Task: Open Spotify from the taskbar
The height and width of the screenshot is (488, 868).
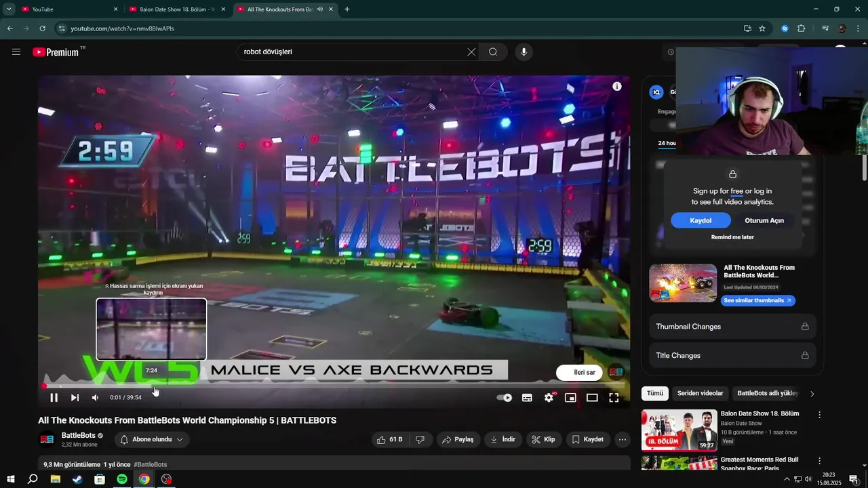Action: click(122, 479)
